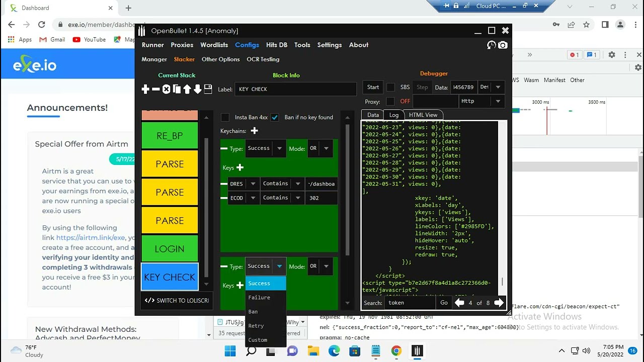This screenshot has height=362, width=644.
Task: Toggle the SBS checkbox in Debugger
Action: click(390, 87)
